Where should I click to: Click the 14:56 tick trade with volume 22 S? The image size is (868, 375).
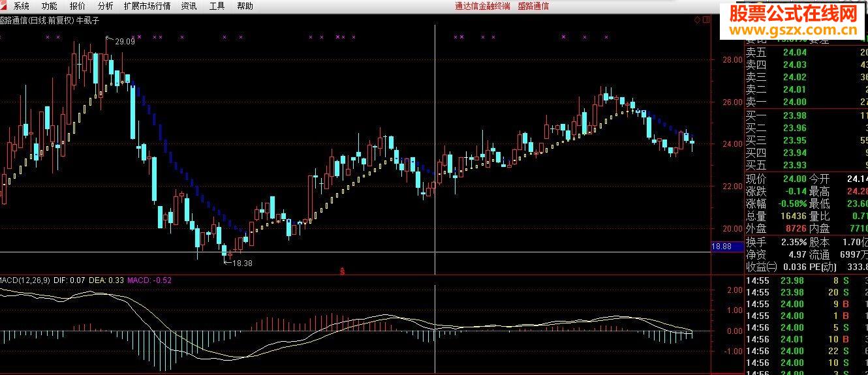click(807, 351)
